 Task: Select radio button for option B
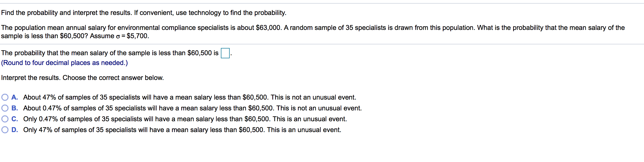click(5, 108)
